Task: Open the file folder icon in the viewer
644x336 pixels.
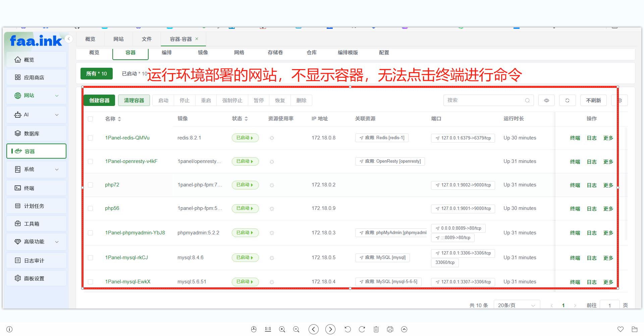Action: tap(635, 329)
